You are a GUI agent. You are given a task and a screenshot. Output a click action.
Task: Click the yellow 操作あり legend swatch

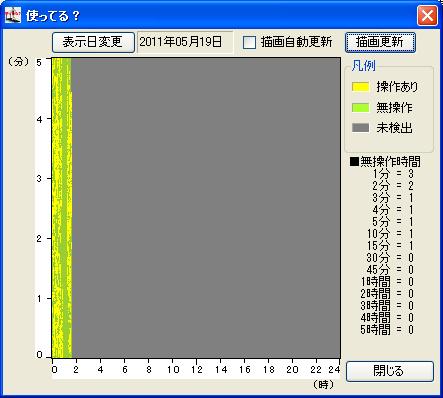(360, 87)
